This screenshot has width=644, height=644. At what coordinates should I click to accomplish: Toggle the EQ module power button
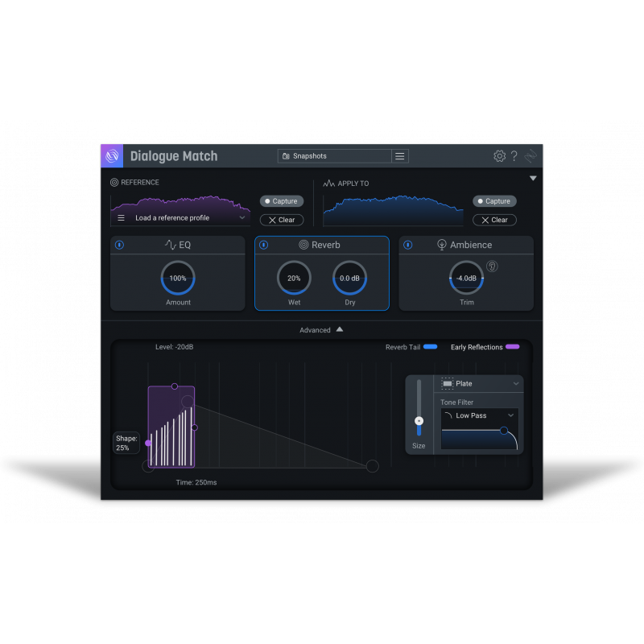120,245
